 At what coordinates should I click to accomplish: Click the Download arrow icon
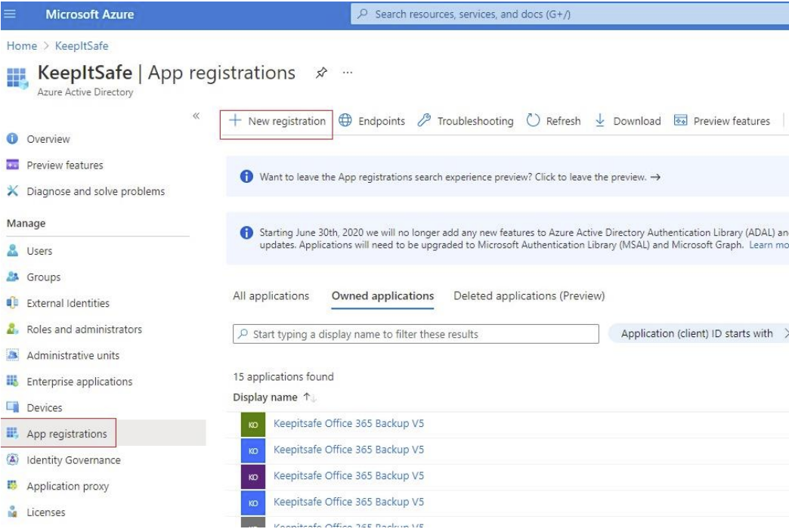600,120
